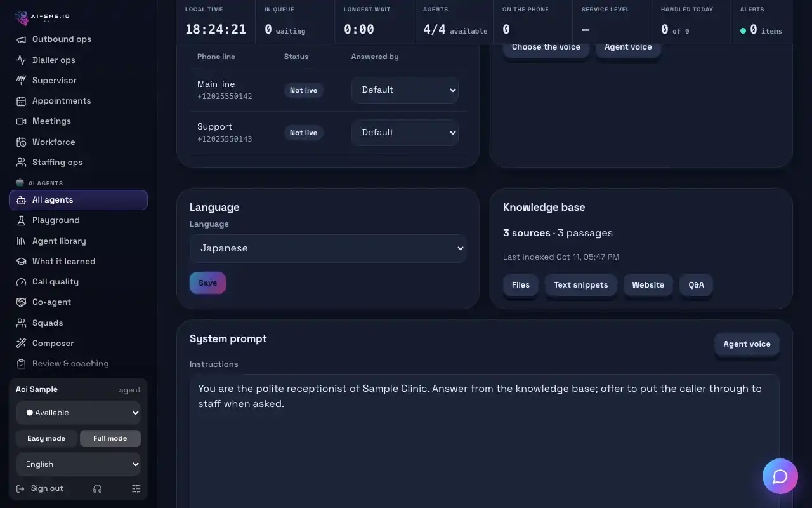Click the AI-SNS.IO logo
The image size is (812, 508).
tap(43, 17)
